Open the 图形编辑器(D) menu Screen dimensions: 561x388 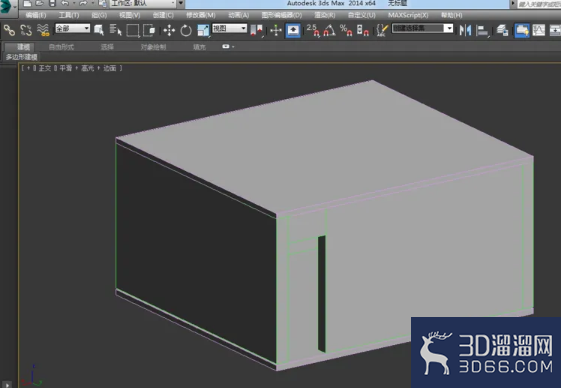pos(282,15)
